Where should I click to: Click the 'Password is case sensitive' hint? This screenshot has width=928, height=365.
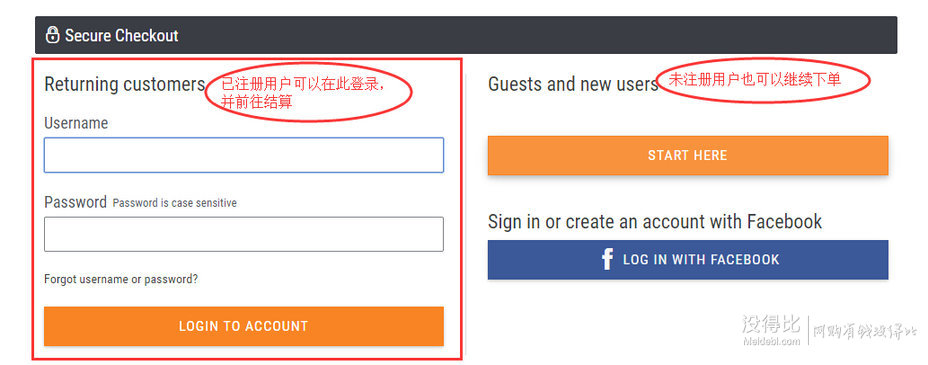click(175, 203)
